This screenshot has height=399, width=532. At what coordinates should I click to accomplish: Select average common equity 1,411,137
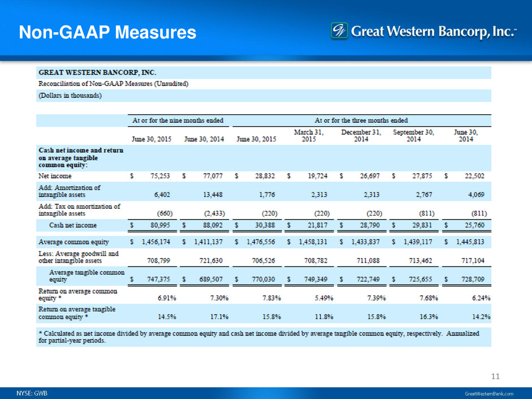[x=208, y=242]
